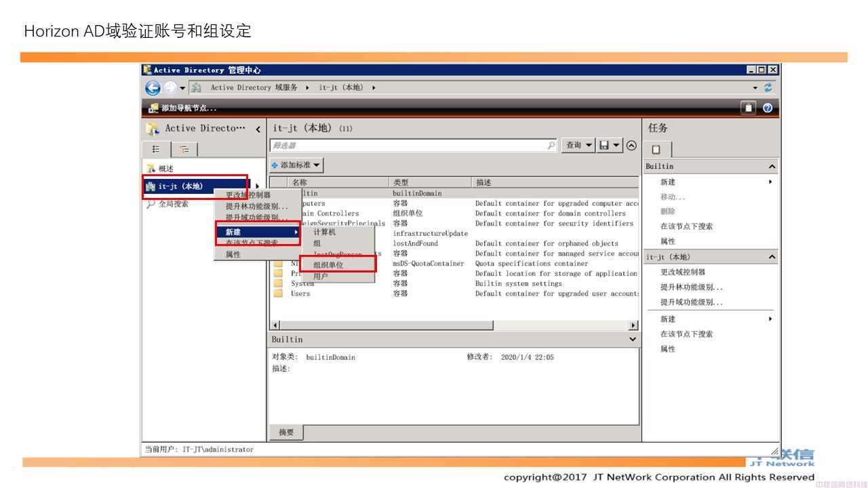Open the blue help question-mark icon
This screenshot has height=488, width=868.
[x=768, y=108]
